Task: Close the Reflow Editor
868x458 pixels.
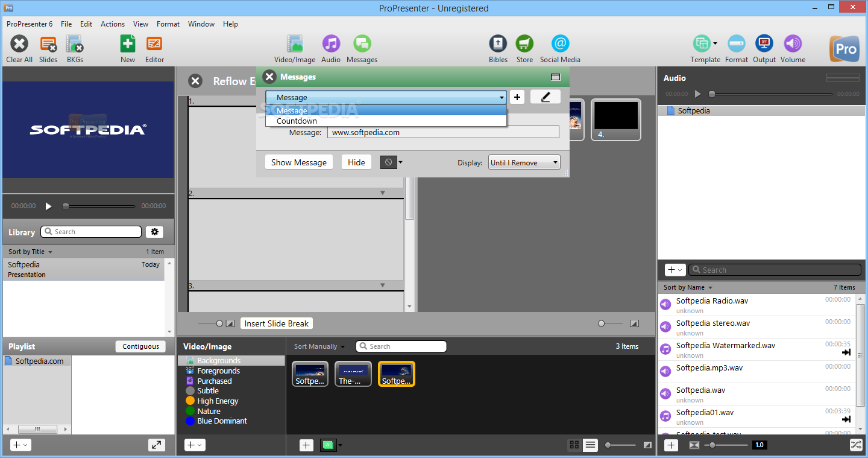Action: pyautogui.click(x=195, y=81)
